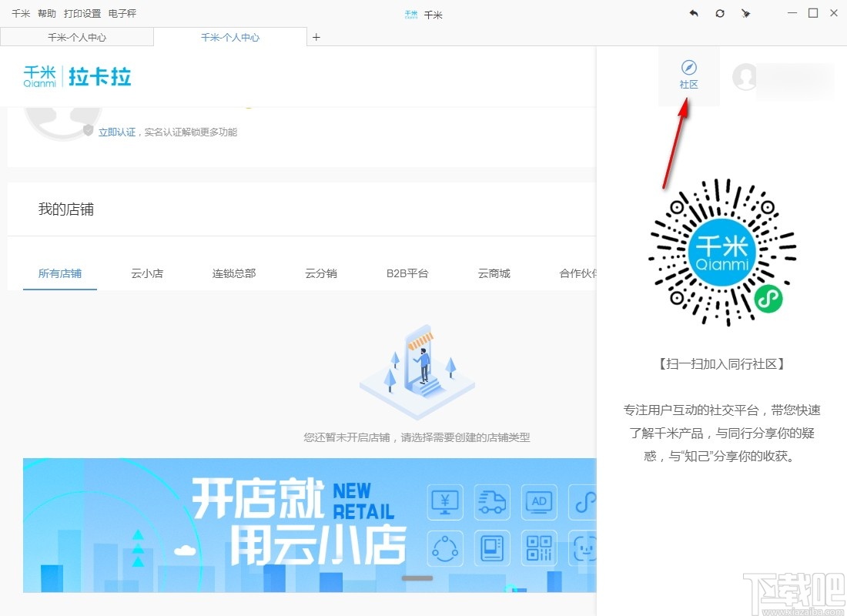Open the 打印设置 print settings menu

[82, 13]
